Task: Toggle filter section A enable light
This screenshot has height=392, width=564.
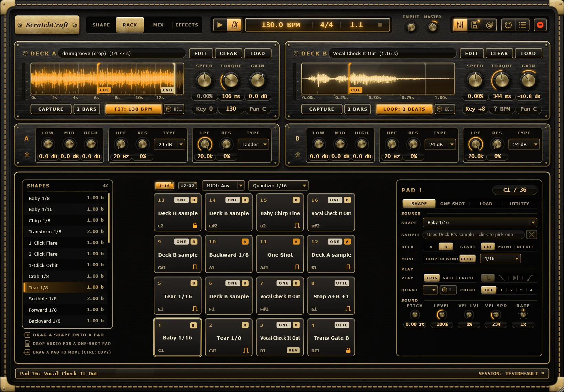Action: (27, 155)
